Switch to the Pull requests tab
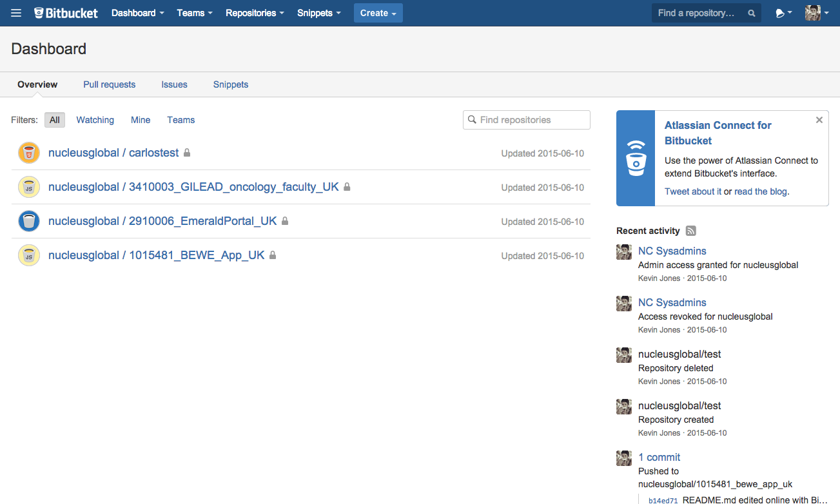 [x=110, y=84]
